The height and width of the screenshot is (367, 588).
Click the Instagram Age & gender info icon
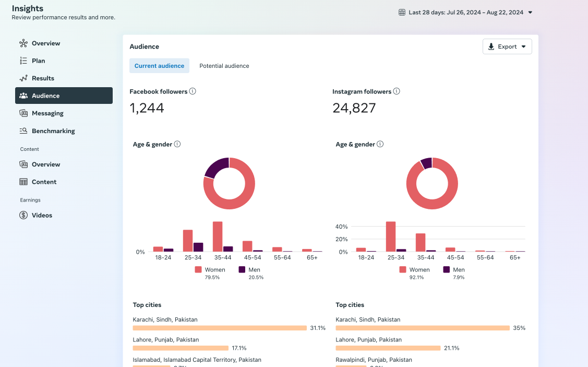click(x=379, y=144)
